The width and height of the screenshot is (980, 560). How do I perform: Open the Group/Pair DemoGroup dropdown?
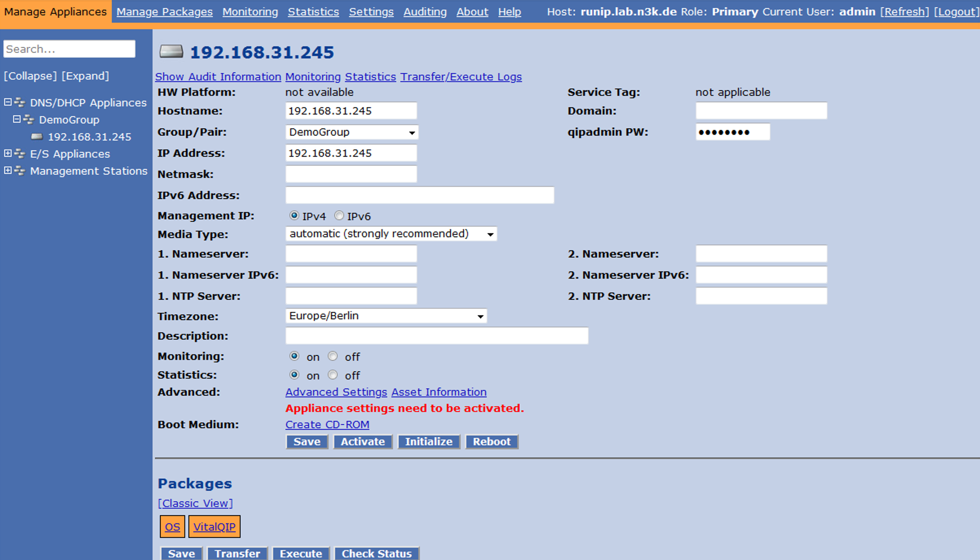click(x=352, y=132)
